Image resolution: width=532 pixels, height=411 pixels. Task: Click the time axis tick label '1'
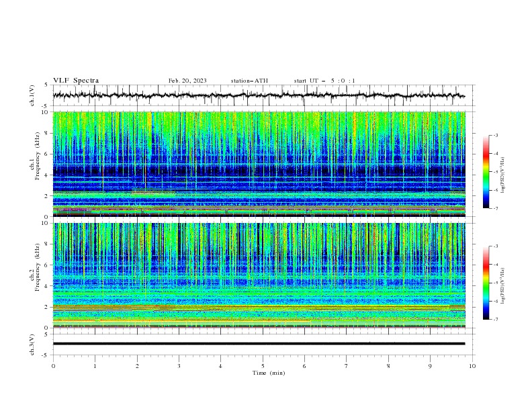95,366
